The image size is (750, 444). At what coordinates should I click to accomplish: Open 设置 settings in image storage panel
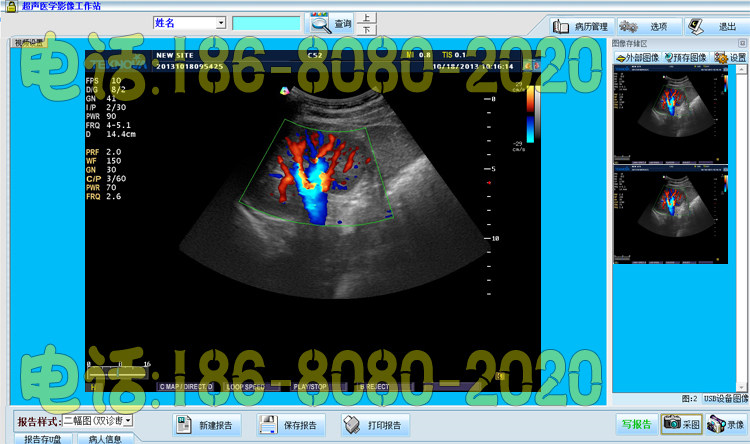click(x=730, y=58)
